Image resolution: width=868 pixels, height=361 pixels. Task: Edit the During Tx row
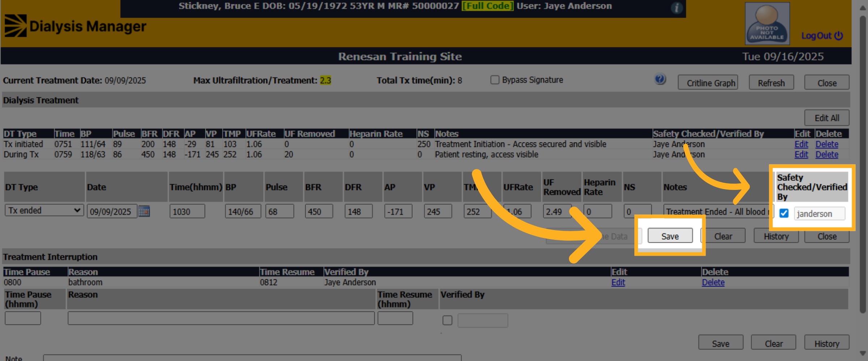pos(801,154)
